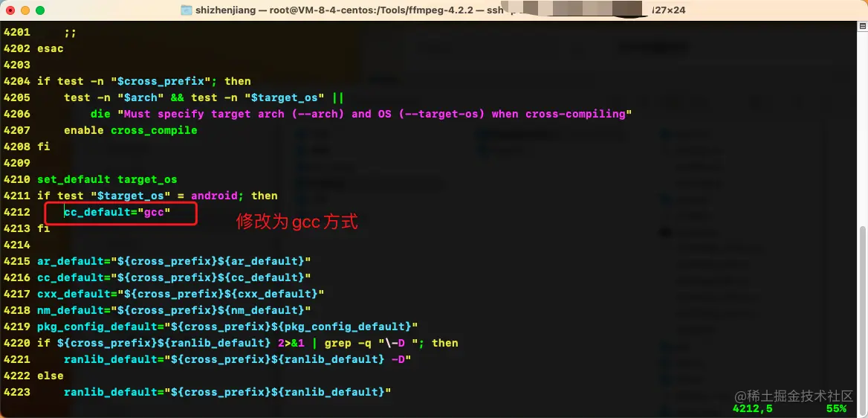The height and width of the screenshot is (418, 868).
Task: Click the folder icon in the title bar
Action: tap(187, 10)
